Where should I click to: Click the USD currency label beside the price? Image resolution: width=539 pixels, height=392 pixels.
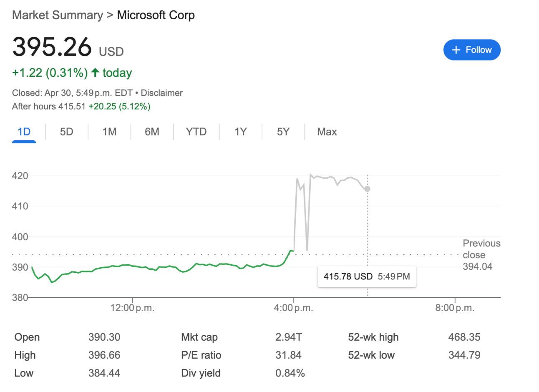(x=111, y=52)
